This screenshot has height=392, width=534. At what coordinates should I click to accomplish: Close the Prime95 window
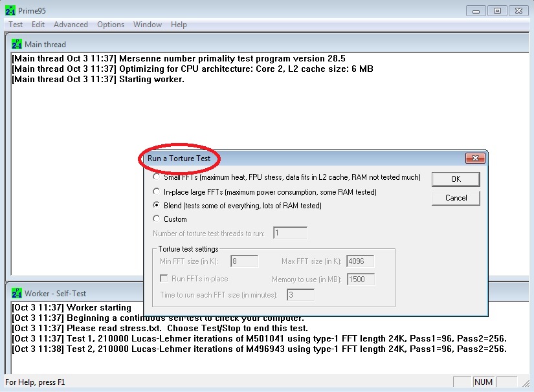(518, 11)
